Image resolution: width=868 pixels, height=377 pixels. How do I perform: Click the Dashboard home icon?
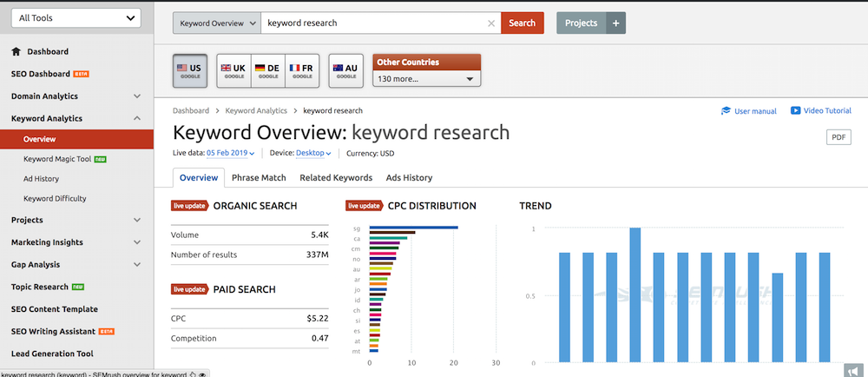coord(16,51)
